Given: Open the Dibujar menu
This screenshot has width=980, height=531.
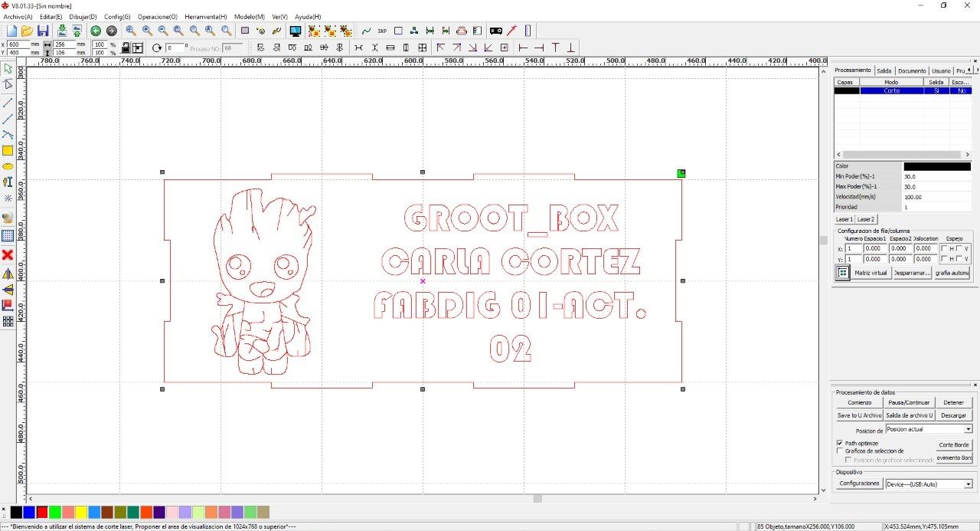Looking at the screenshot, I should click(83, 16).
